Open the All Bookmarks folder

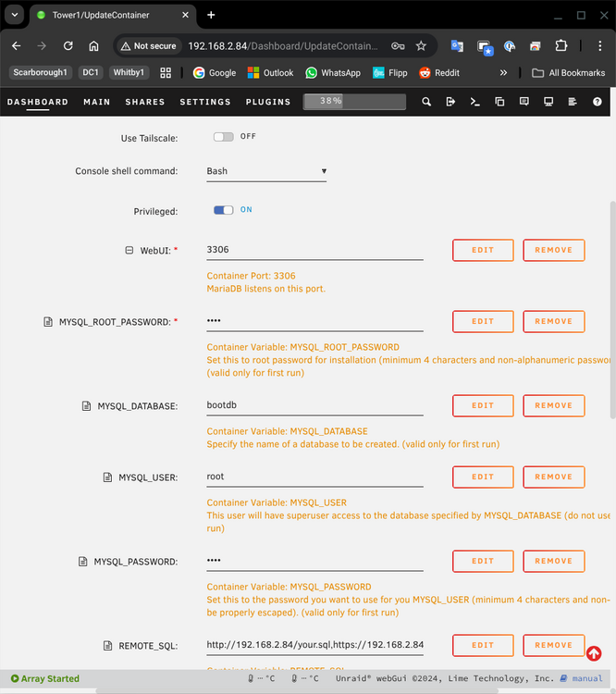[569, 72]
